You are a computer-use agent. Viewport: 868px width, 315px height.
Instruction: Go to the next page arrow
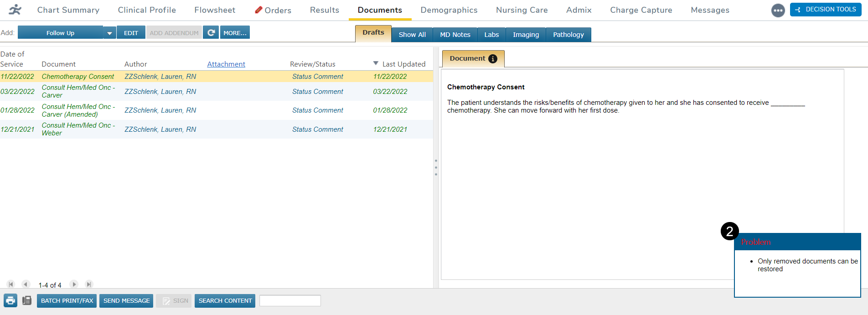[x=74, y=284]
